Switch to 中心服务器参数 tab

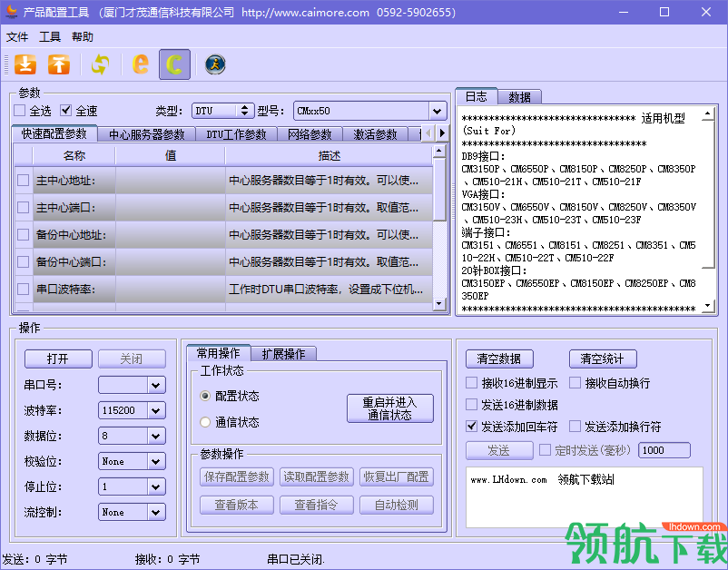147,134
